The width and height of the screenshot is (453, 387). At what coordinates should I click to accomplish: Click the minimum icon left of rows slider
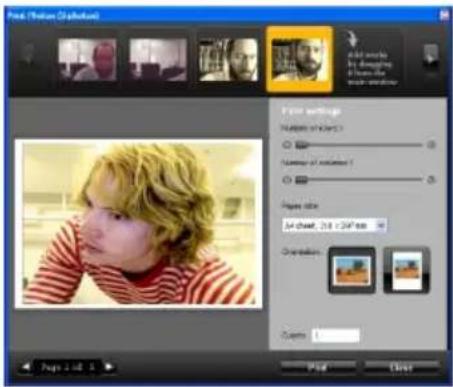coord(286,145)
